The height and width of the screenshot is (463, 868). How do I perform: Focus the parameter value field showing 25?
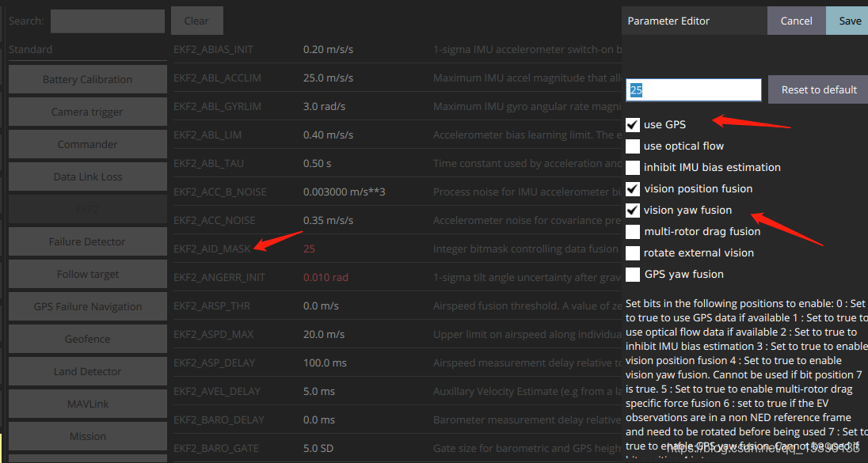(694, 89)
